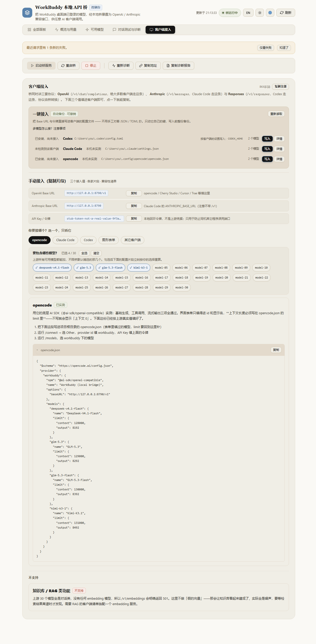The image size is (316, 644).
Task: Select the 客户端接入 tab
Action: [x=160, y=30]
